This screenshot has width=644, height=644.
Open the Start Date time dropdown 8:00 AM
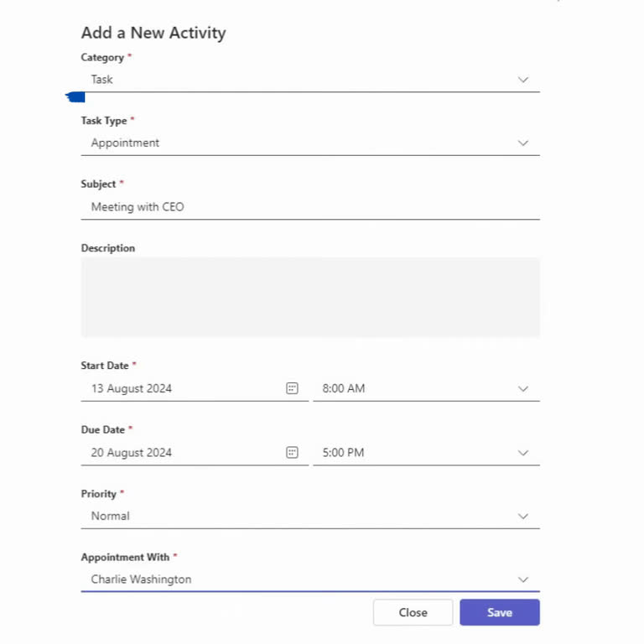(x=426, y=388)
